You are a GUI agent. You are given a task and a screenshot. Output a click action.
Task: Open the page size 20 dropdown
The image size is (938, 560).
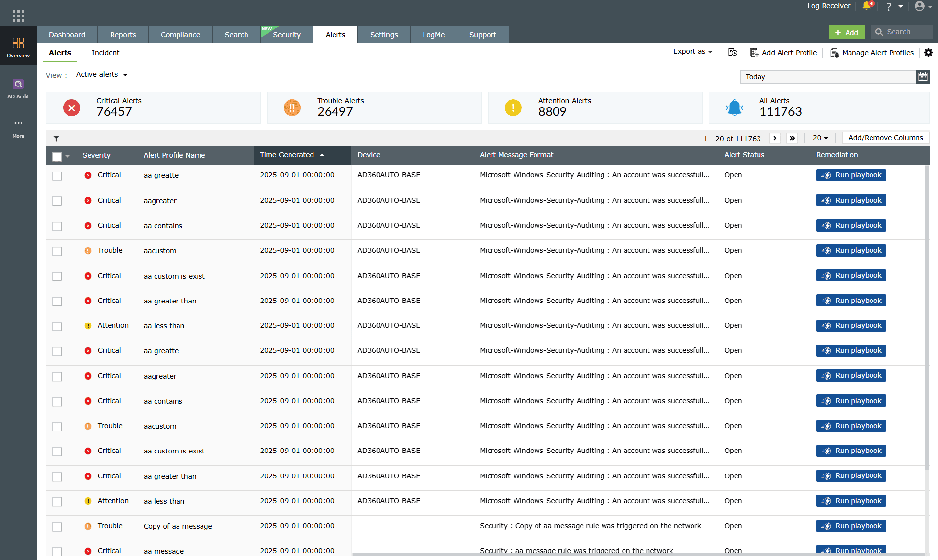coord(820,138)
